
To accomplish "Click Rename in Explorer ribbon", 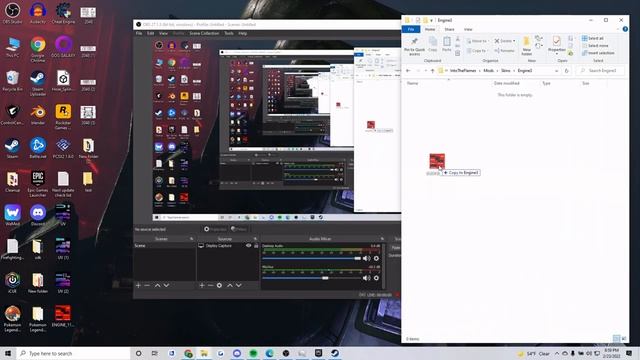I will pyautogui.click(x=504, y=51).
